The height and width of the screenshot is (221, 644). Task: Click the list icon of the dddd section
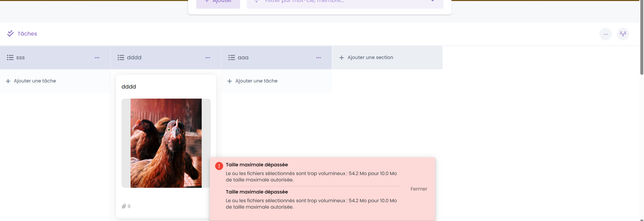pyautogui.click(x=121, y=58)
